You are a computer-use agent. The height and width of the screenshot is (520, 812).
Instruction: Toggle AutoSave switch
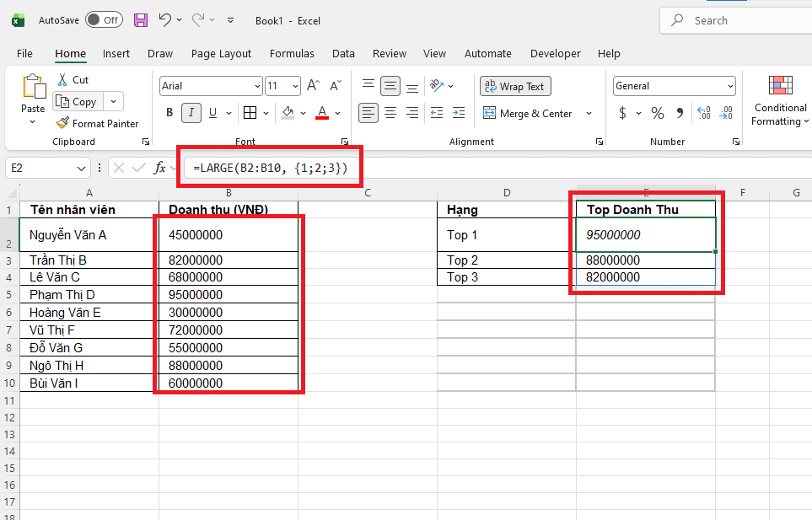tap(104, 20)
